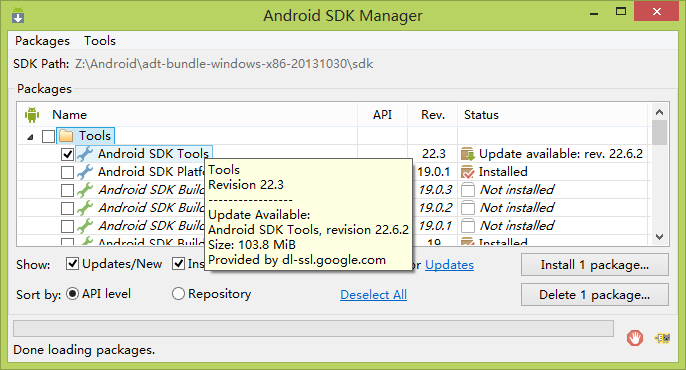Screen dimensions: 686x370
Task: Check the Android SDK Platform-tools checkbox
Action: 67,172
